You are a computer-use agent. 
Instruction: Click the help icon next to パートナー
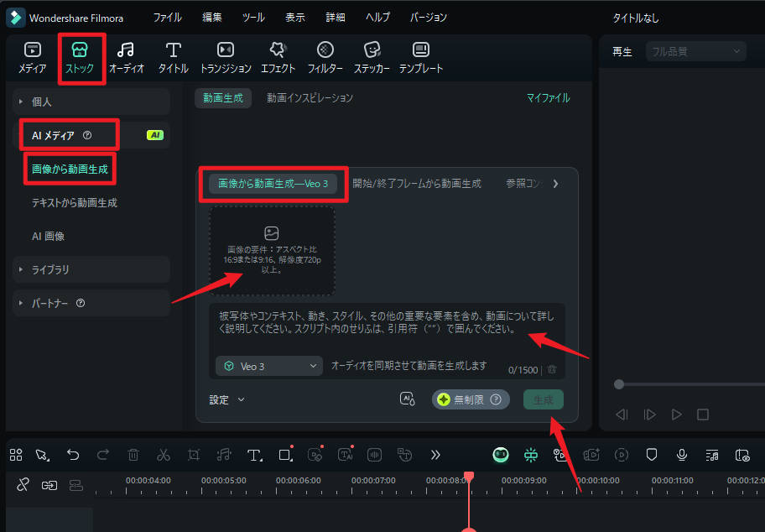(81, 303)
